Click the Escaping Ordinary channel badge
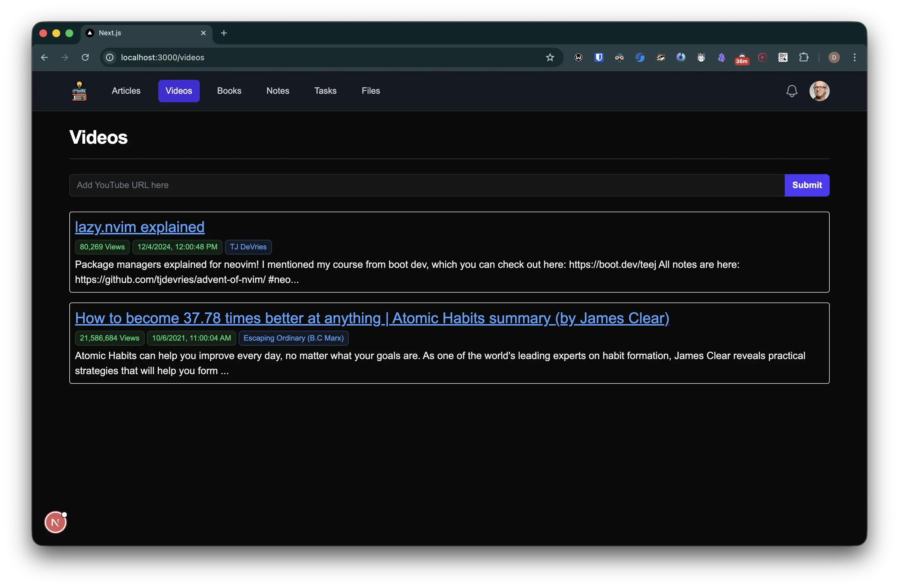899x588 pixels. click(x=294, y=338)
